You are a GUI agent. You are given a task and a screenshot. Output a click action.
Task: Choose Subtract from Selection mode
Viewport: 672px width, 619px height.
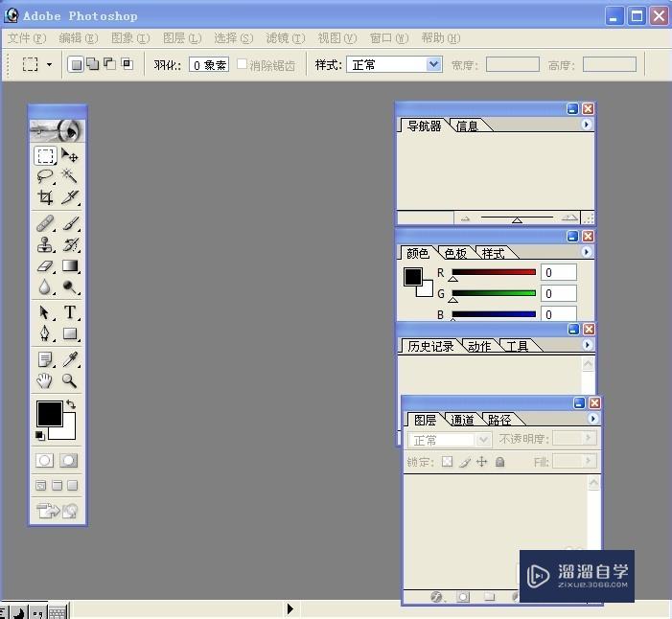(x=109, y=65)
